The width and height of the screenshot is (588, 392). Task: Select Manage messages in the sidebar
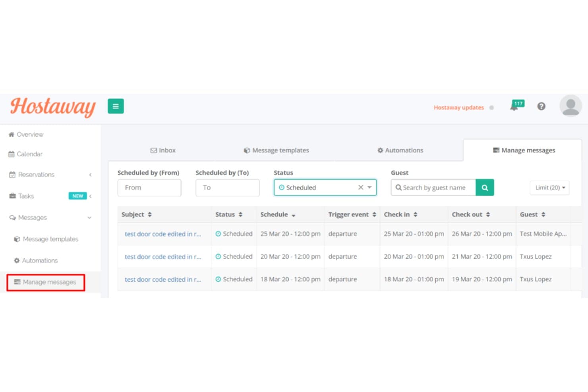(x=45, y=282)
